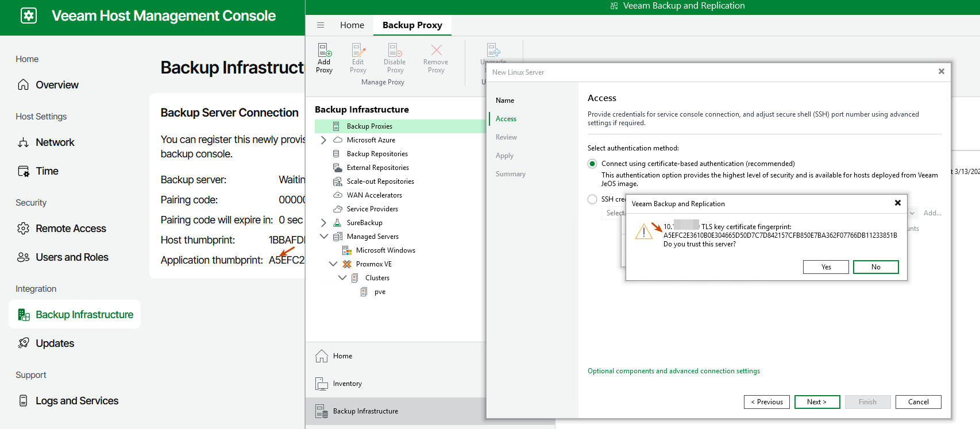Click the Host thumbprint label
This screenshot has width=980, height=429.
[x=198, y=240]
